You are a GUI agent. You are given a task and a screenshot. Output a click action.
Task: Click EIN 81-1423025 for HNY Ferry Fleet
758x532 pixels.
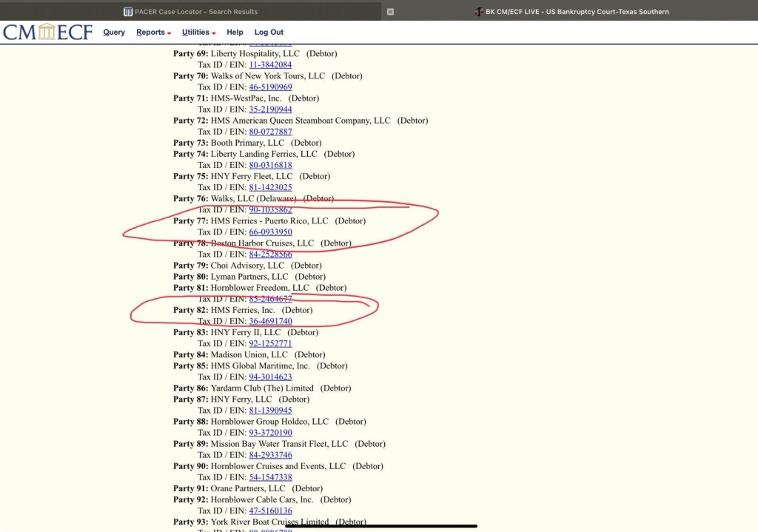pos(270,188)
